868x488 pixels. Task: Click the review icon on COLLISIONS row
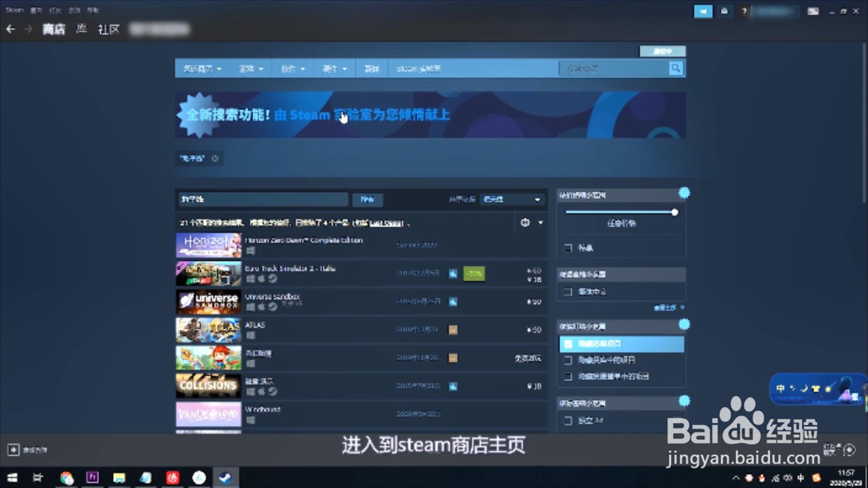point(453,386)
